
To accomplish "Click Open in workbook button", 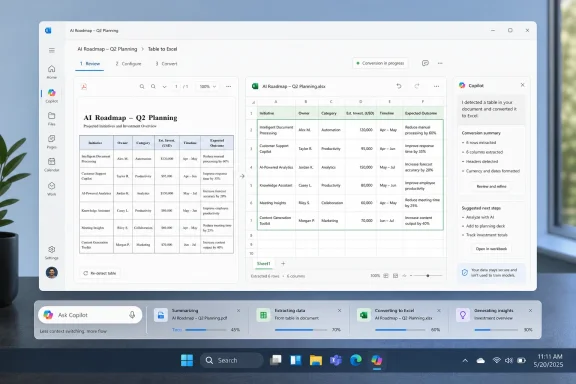I will (491, 249).
